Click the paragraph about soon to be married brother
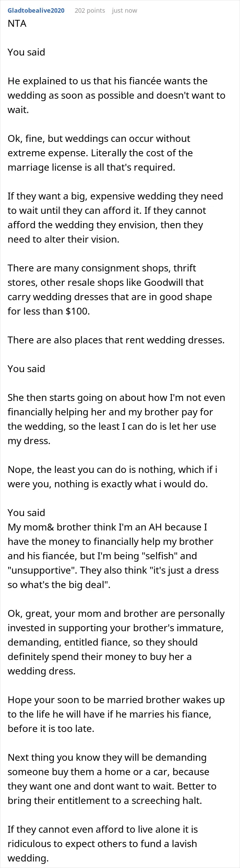This screenshot has height=868, width=240. (116, 714)
